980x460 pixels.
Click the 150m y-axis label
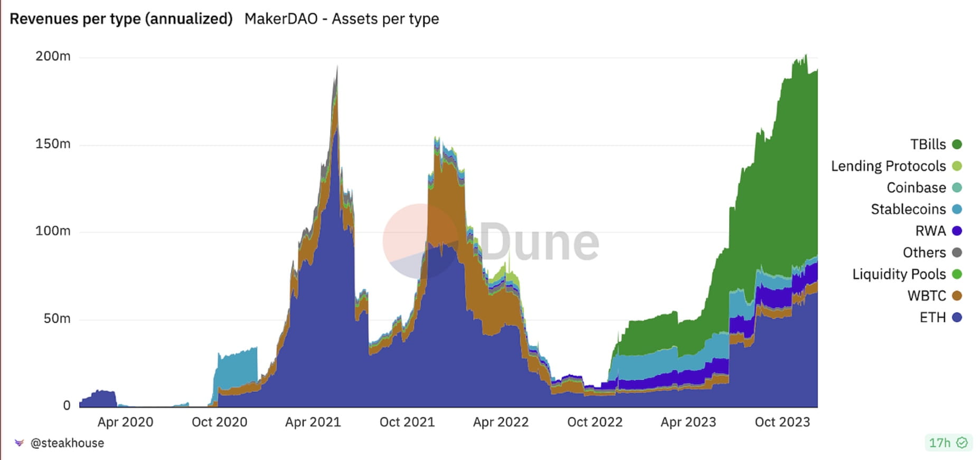coord(53,143)
